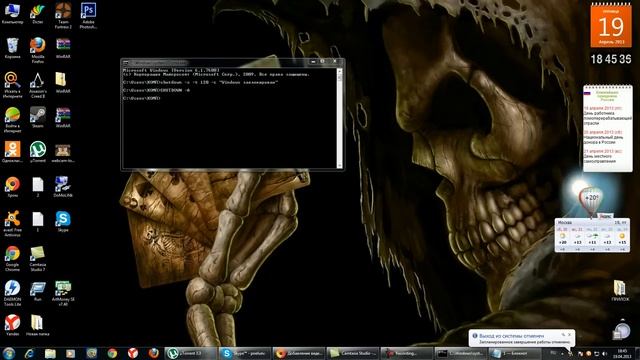Launch Skype desktop shortcut
This screenshot has width=640, height=360.
(x=63, y=221)
